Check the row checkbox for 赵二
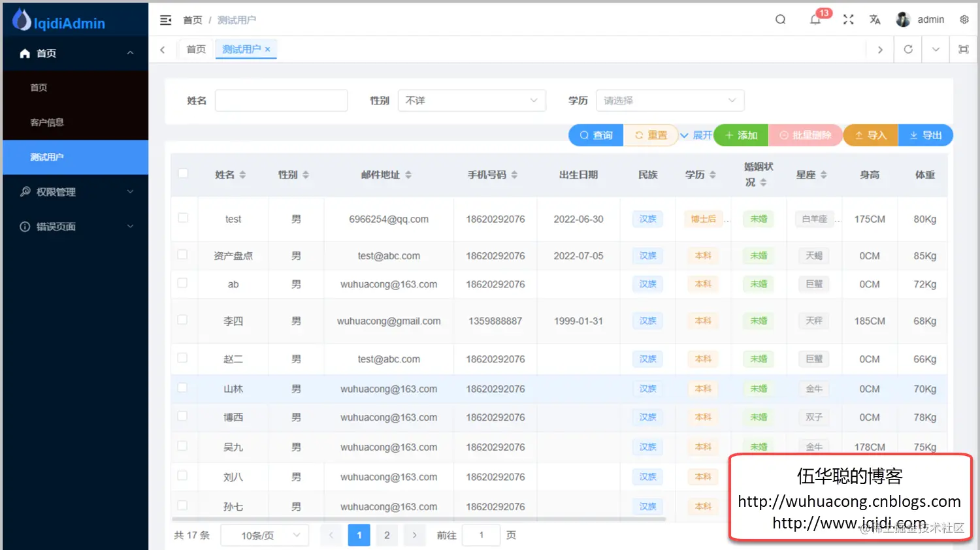 coord(183,358)
